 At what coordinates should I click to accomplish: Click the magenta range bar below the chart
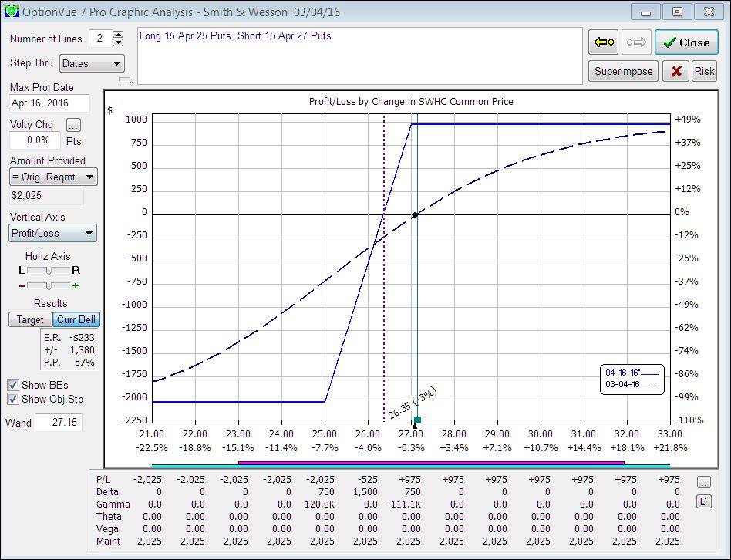431,463
